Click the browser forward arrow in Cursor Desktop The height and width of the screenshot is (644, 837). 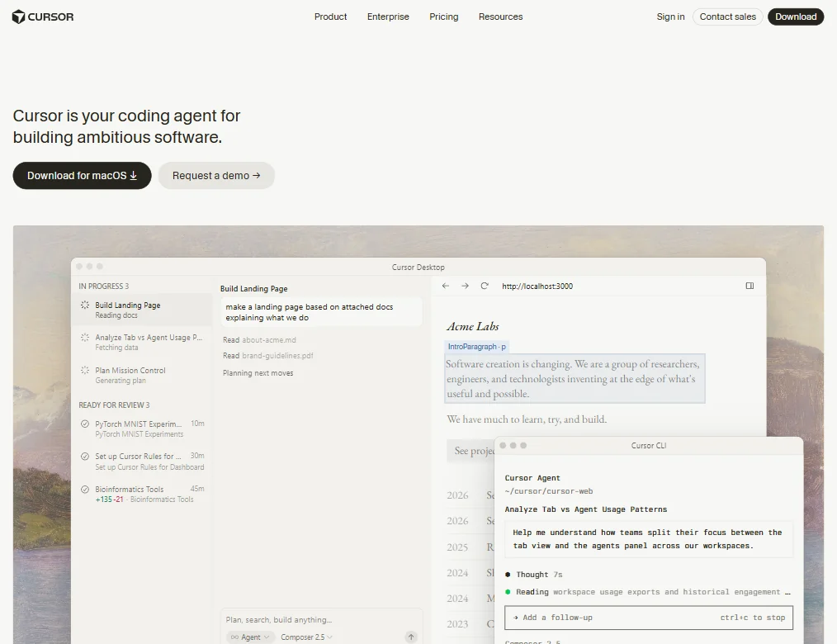click(x=465, y=286)
